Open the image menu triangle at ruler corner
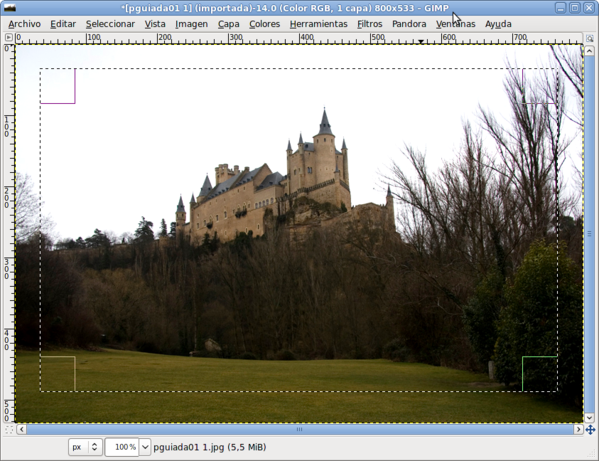The width and height of the screenshot is (599, 461). (x=8, y=37)
